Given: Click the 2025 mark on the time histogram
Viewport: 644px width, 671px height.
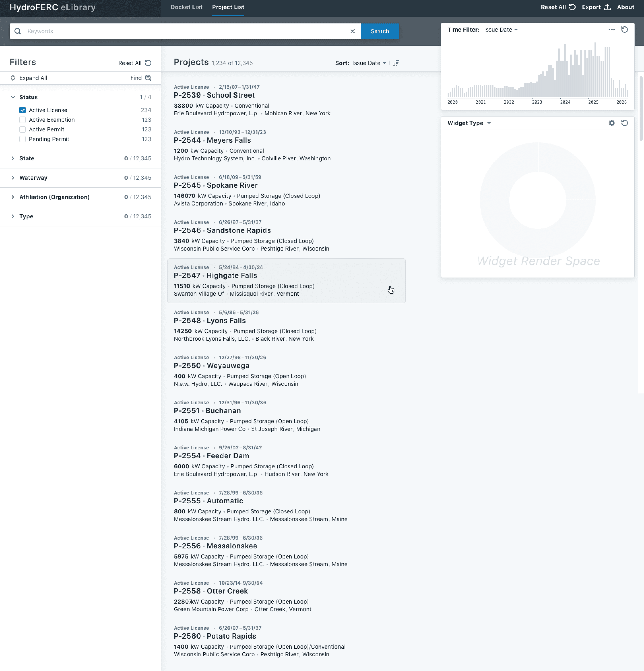Looking at the screenshot, I should tap(593, 102).
